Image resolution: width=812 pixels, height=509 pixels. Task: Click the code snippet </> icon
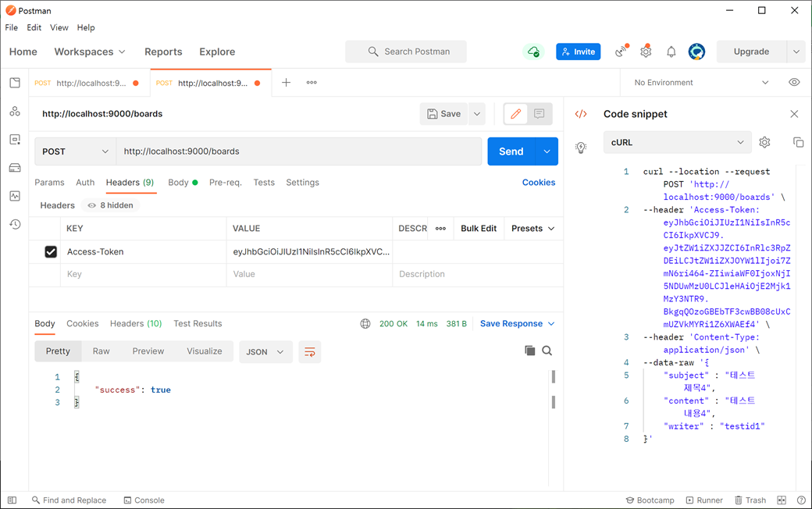click(581, 114)
